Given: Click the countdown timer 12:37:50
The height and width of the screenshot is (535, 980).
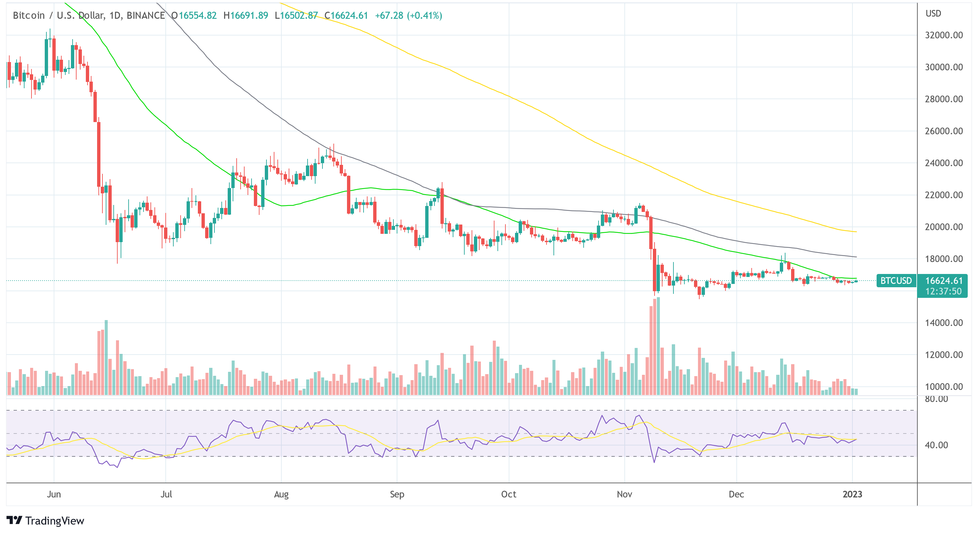Looking at the screenshot, I should point(943,291).
